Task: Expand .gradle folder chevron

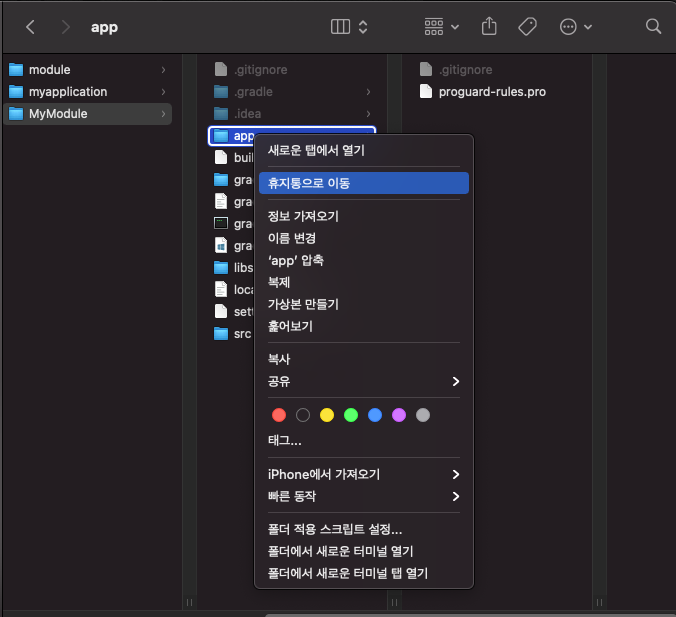Action: (368, 91)
